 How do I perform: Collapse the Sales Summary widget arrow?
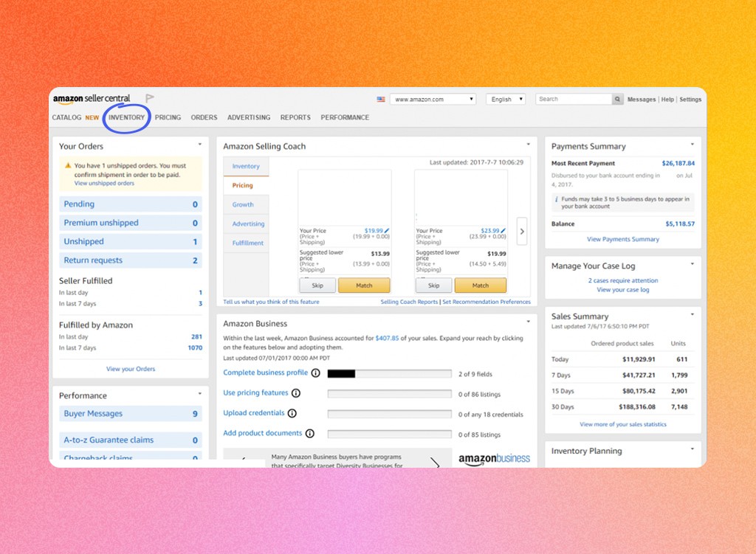tap(693, 314)
